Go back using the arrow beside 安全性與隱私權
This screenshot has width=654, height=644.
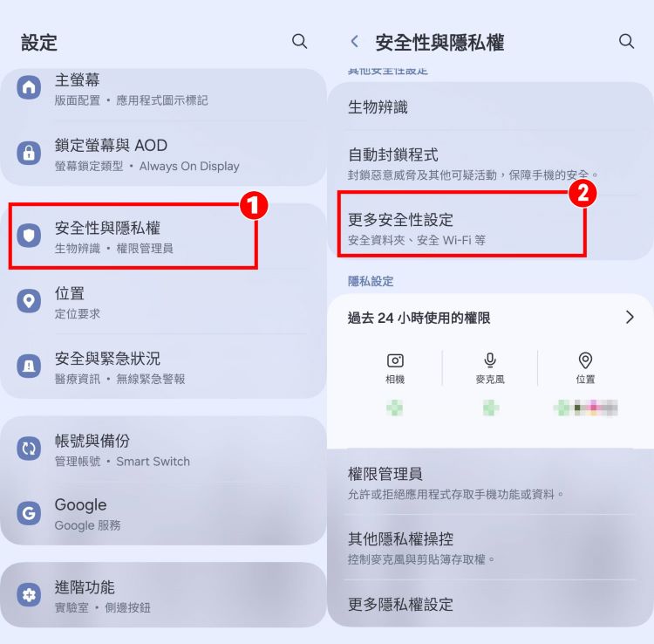click(x=355, y=41)
